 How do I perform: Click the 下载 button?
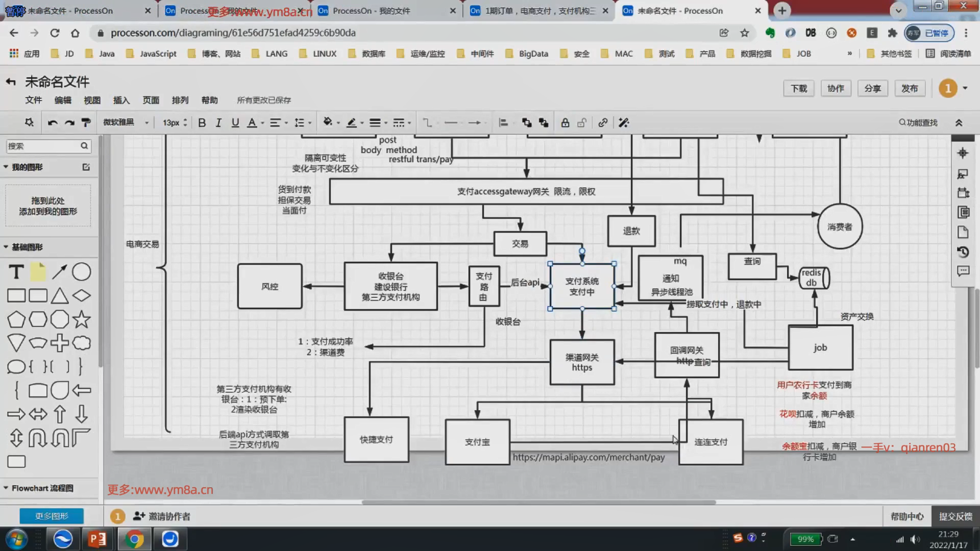pyautogui.click(x=798, y=88)
